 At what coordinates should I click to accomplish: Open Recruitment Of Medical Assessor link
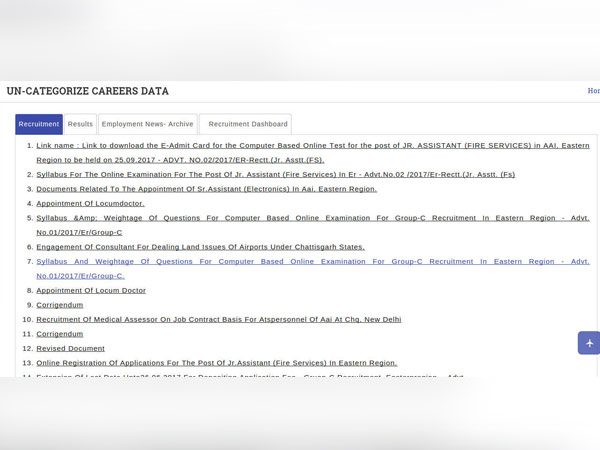coord(219,320)
